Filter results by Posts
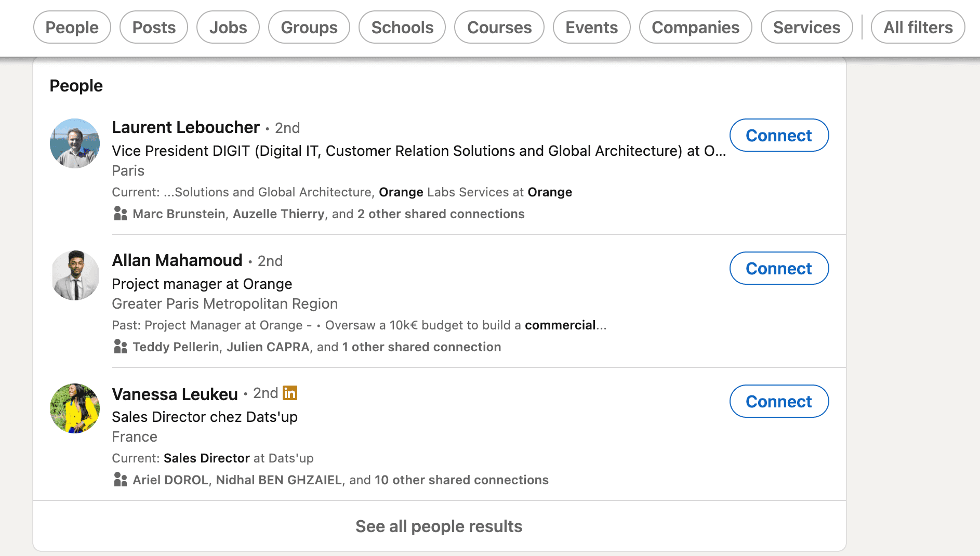This screenshot has height=556, width=980. pos(154,28)
